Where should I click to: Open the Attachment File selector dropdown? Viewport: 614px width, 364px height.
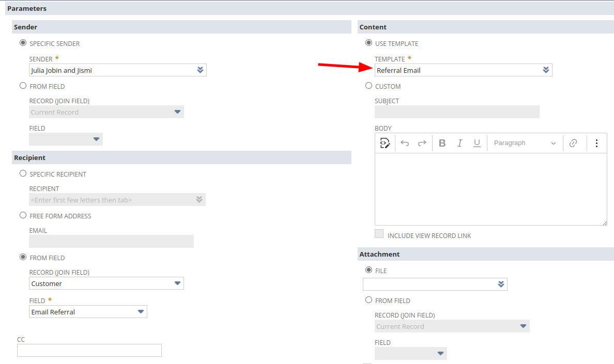tap(500, 284)
